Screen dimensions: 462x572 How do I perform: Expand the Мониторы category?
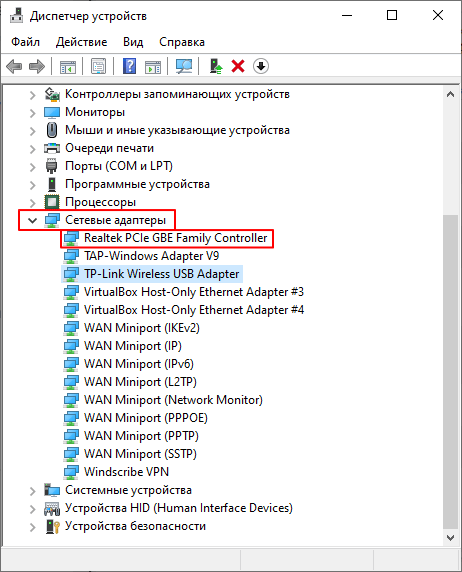(32, 113)
